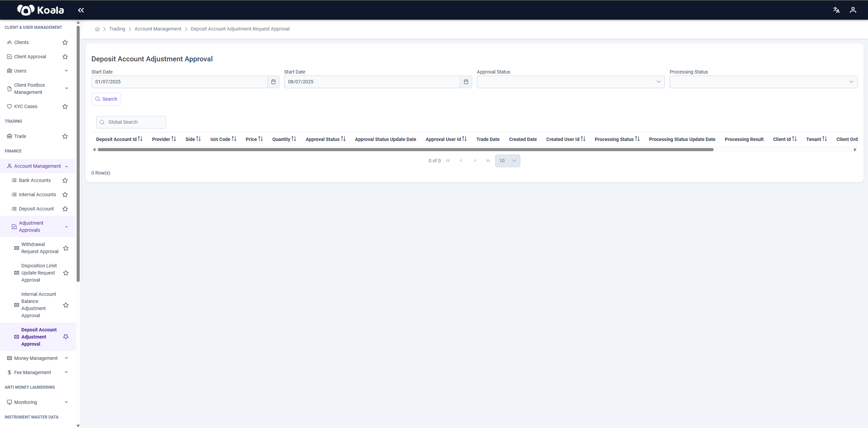This screenshot has width=868, height=428.
Task: Collapse the sidebar with double-chevron icon
Action: click(81, 10)
